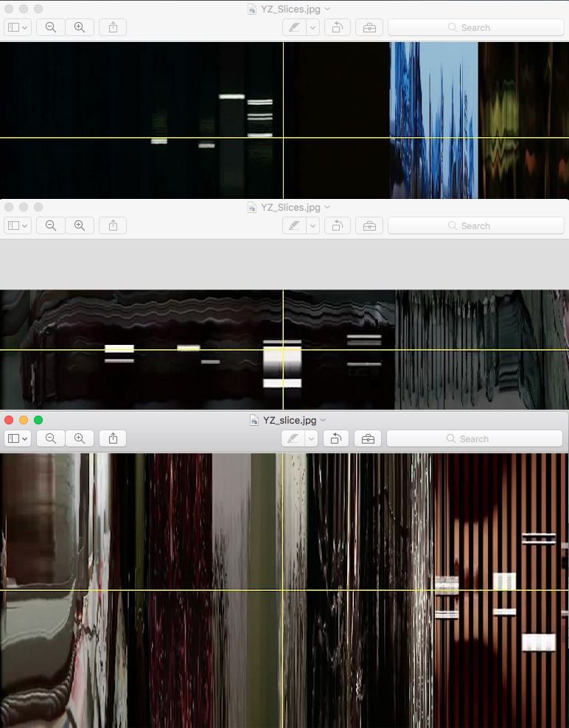Expand markup pen dropdown in top window
The width and height of the screenshot is (569, 728).
click(313, 27)
